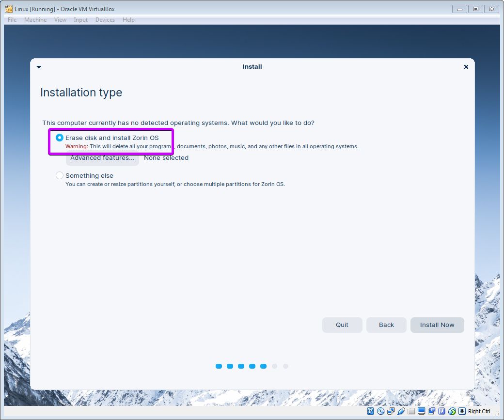Click the Quit button
504x420 pixels.
click(342, 325)
